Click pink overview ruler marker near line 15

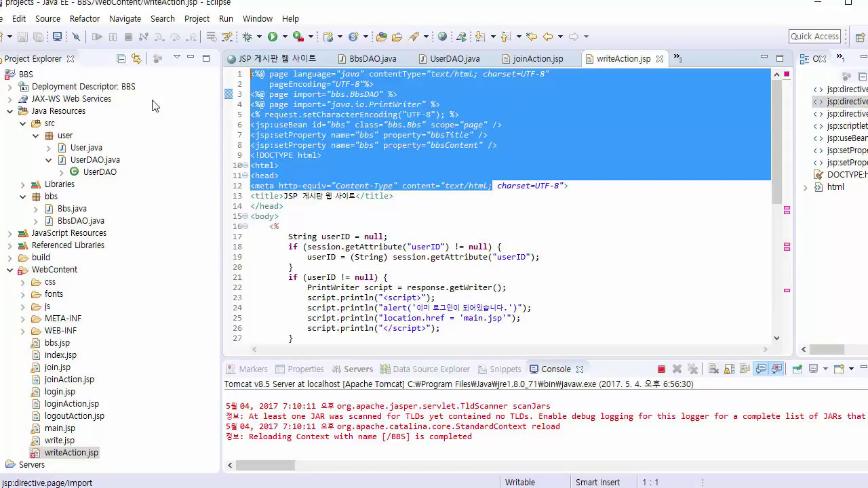click(x=787, y=211)
